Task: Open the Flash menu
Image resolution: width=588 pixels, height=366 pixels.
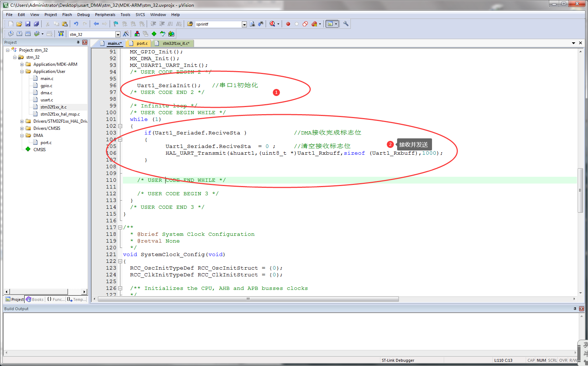Action: [67, 15]
